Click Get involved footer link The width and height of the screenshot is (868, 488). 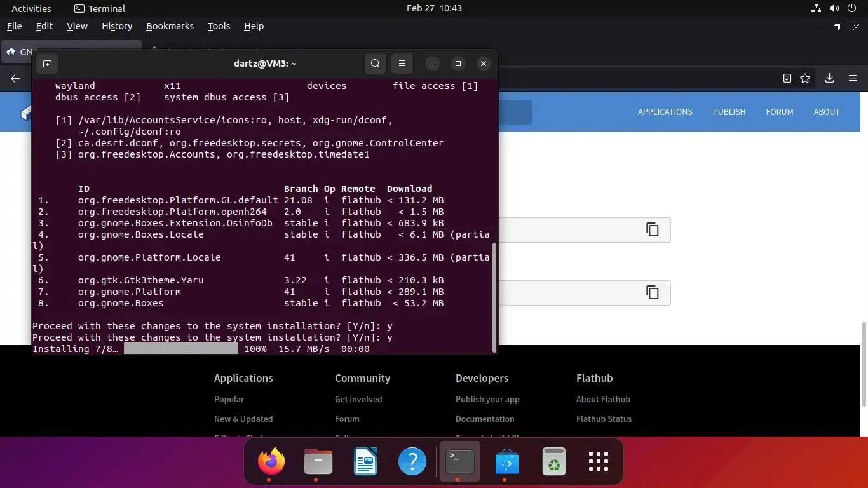pos(358,399)
